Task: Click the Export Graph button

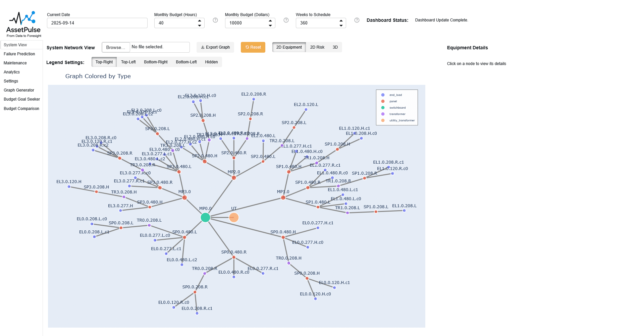Action: point(215,47)
